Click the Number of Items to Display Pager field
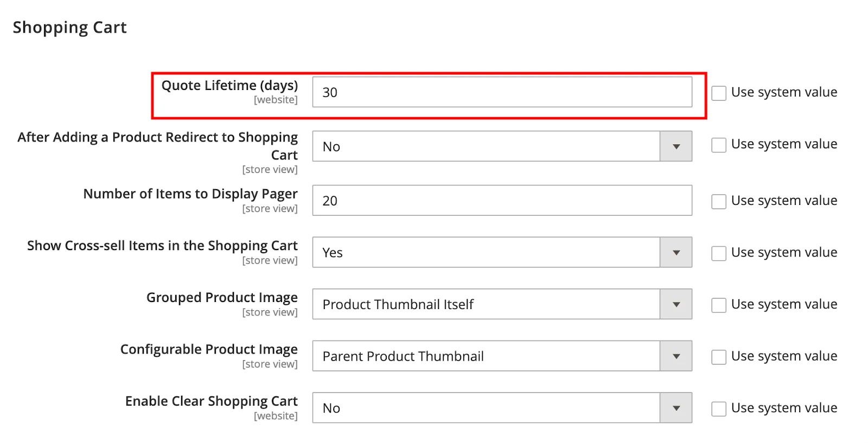This screenshot has height=443, width=868. [x=502, y=201]
